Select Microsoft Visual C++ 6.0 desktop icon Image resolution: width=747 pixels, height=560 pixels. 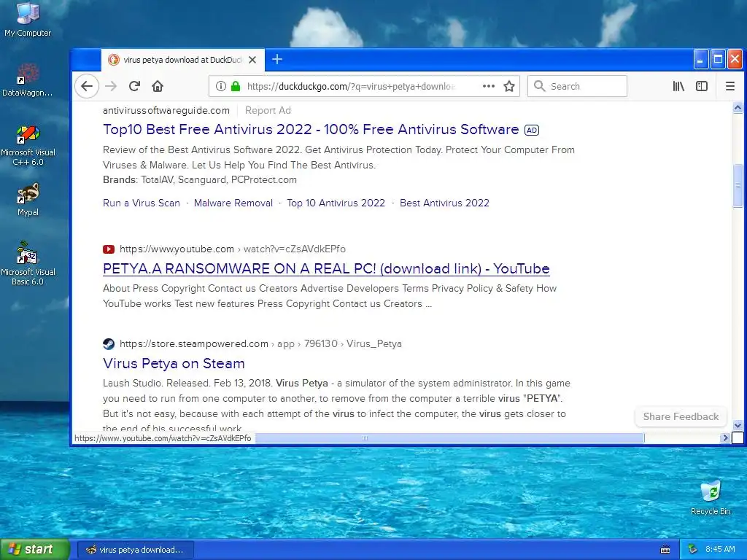(x=28, y=145)
